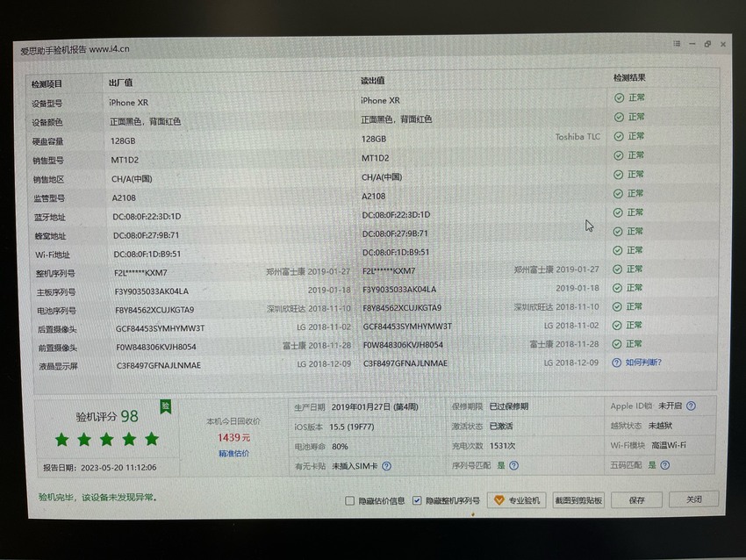Select the DC:08:0F:1D:B9:51 value under 出厂值
The height and width of the screenshot is (560, 746).
pos(147,254)
